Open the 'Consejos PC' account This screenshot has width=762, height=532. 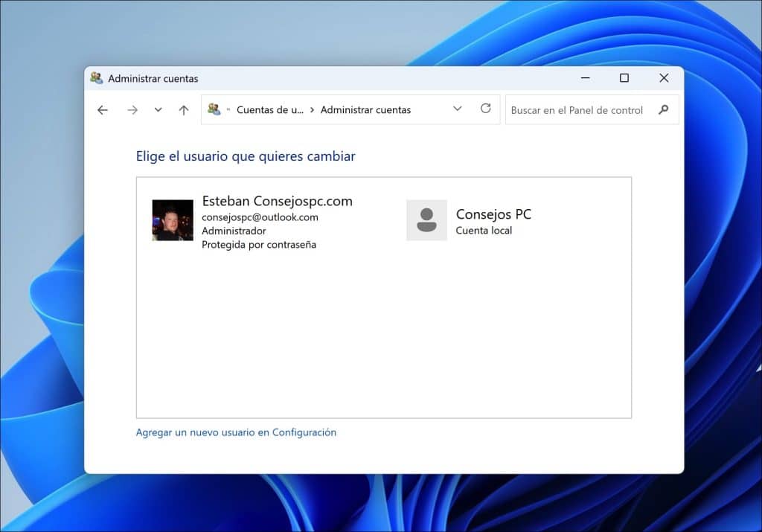(x=493, y=214)
